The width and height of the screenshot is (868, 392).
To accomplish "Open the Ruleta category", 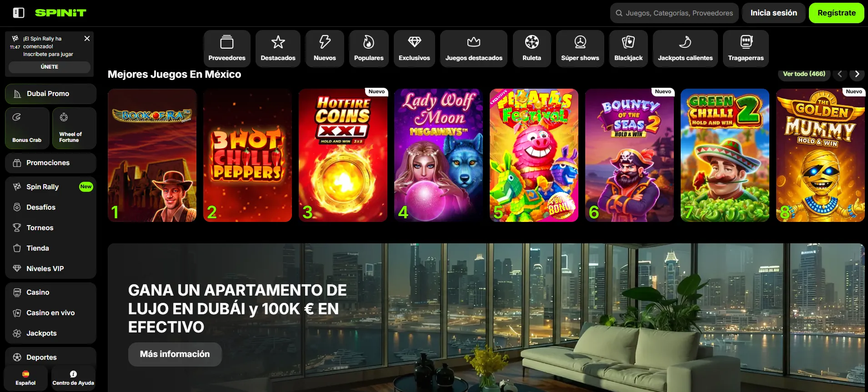I will pyautogui.click(x=532, y=49).
